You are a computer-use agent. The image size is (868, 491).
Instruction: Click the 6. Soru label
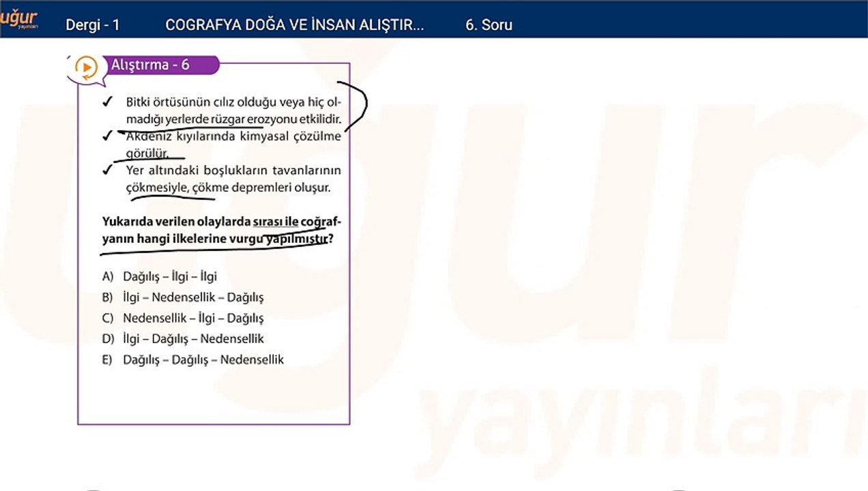pos(489,25)
